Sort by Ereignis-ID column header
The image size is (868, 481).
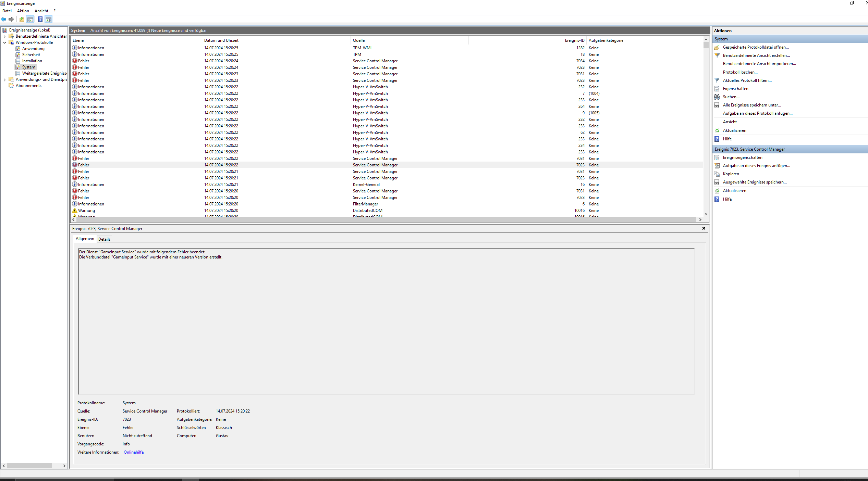pyautogui.click(x=574, y=40)
